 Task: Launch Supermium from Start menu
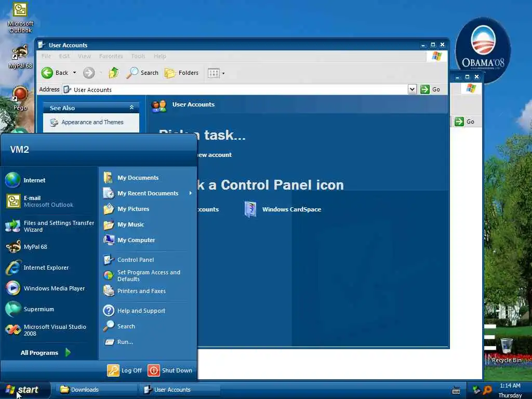[49, 309]
